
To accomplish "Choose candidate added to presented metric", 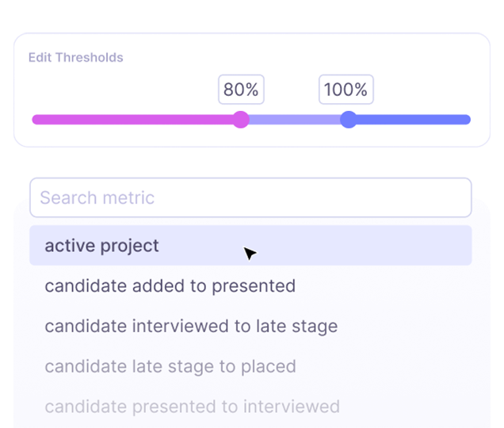I will (x=170, y=286).
